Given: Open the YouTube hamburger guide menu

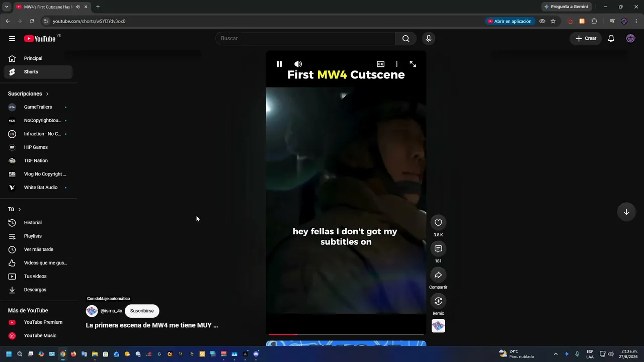Looking at the screenshot, I should pos(12,39).
